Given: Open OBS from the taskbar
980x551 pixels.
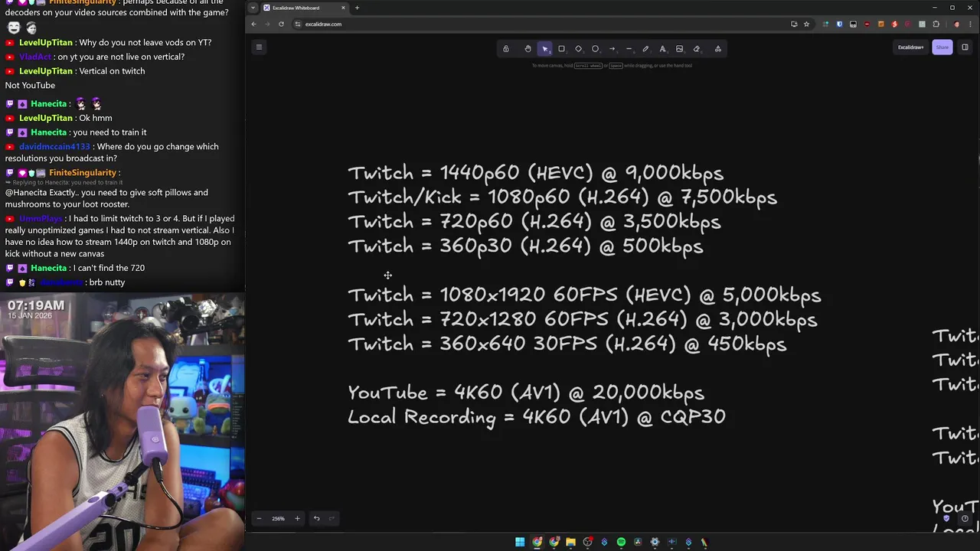Looking at the screenshot, I should tap(587, 542).
